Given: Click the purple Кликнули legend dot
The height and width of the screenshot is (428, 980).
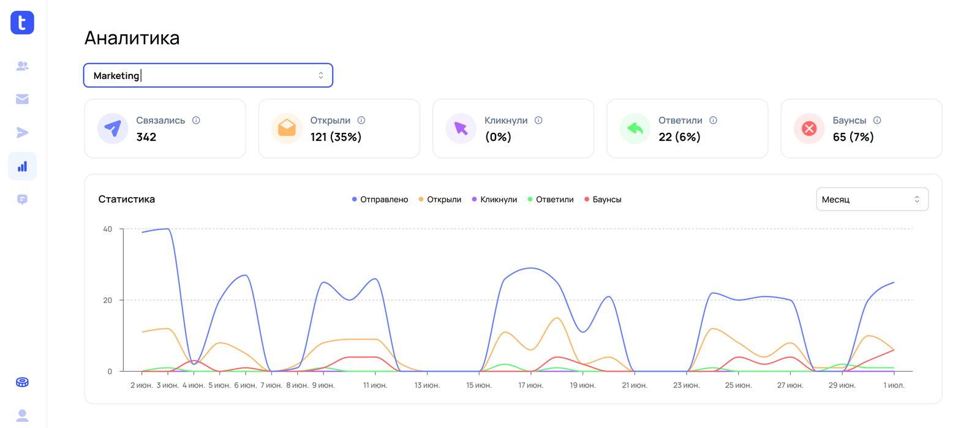Looking at the screenshot, I should point(475,200).
